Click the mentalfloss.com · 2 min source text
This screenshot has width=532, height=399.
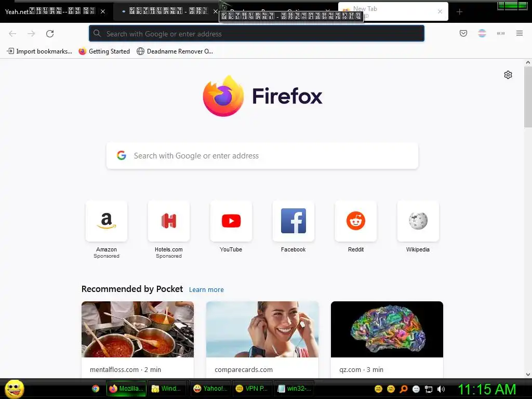pos(125,369)
